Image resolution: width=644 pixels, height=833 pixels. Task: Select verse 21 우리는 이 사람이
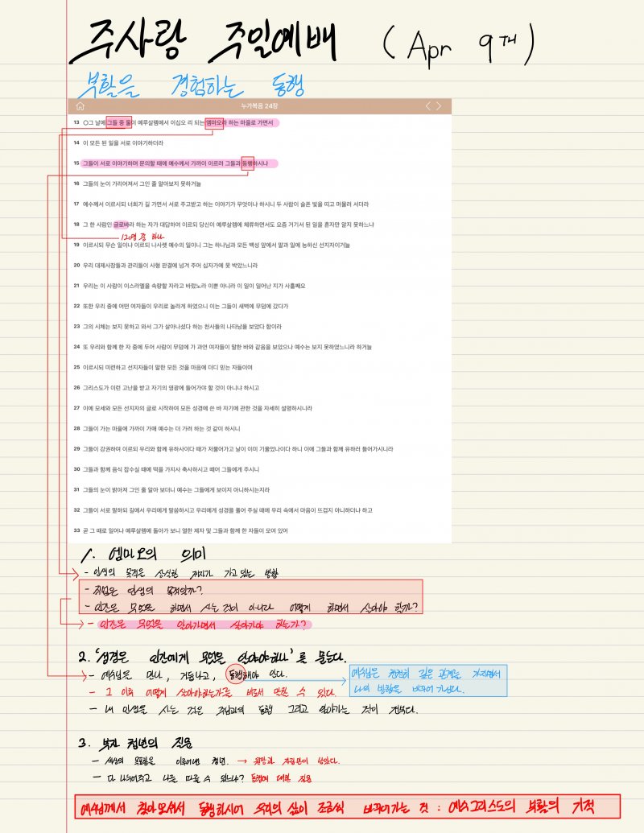(x=189, y=286)
